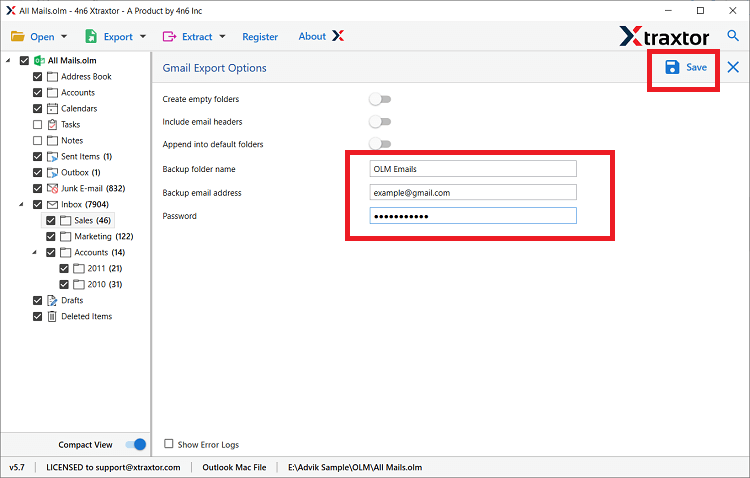Click the Open folder icon
This screenshot has height=478, width=750.
click(18, 36)
